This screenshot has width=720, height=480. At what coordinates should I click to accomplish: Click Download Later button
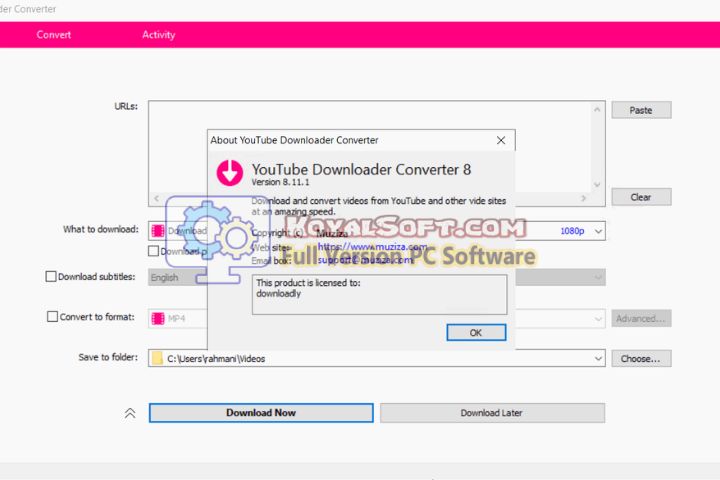pos(492,413)
